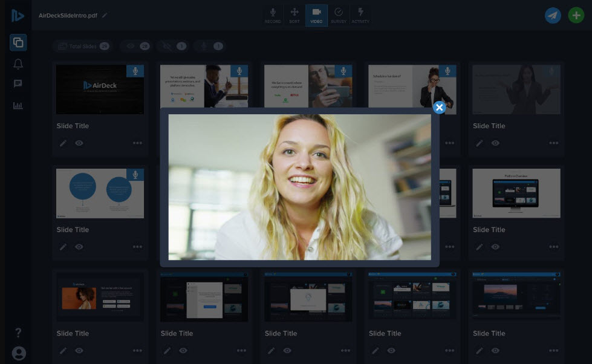Open the Platform Overview slide thumbnail
The image size is (592, 364).
point(516,193)
